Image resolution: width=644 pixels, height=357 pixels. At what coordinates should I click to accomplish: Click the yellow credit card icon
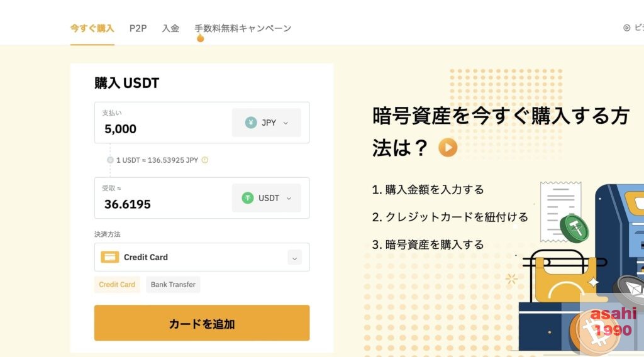coord(109,257)
